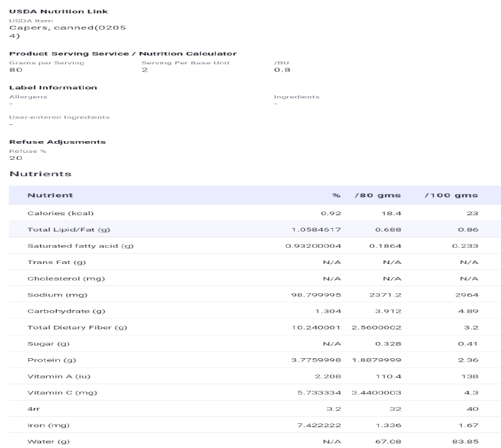The image size is (501, 448).
Task: Click Vitamin C value 3.4400003
Action: [376, 393]
